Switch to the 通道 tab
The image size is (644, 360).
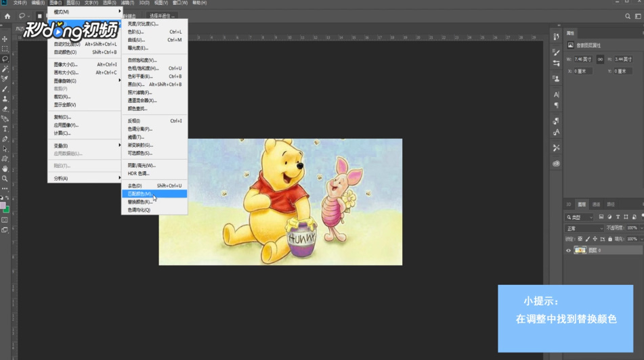[597, 204]
